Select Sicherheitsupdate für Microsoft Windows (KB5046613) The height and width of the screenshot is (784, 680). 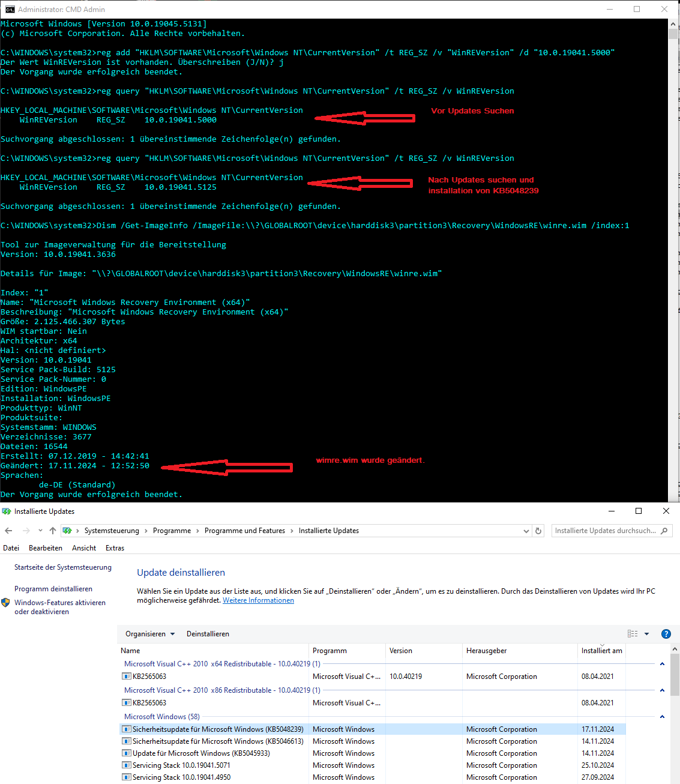click(x=218, y=741)
